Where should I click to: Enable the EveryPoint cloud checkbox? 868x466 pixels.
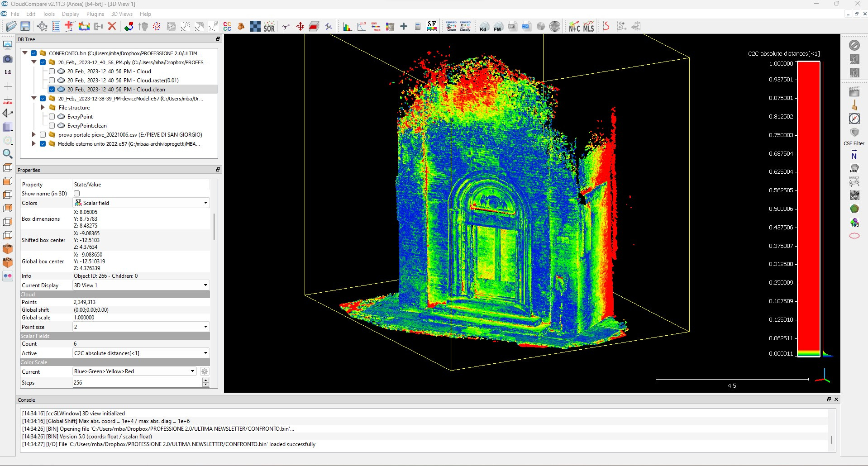point(52,116)
